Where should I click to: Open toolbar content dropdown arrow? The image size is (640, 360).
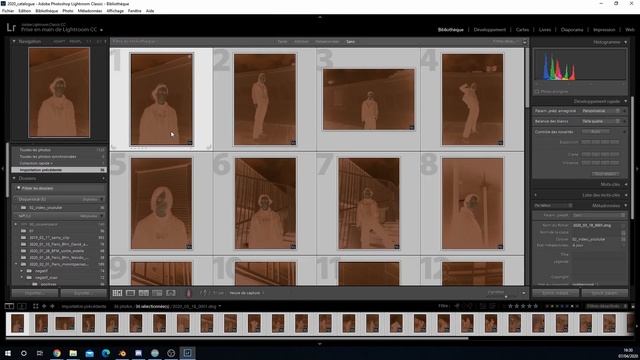tap(524, 293)
